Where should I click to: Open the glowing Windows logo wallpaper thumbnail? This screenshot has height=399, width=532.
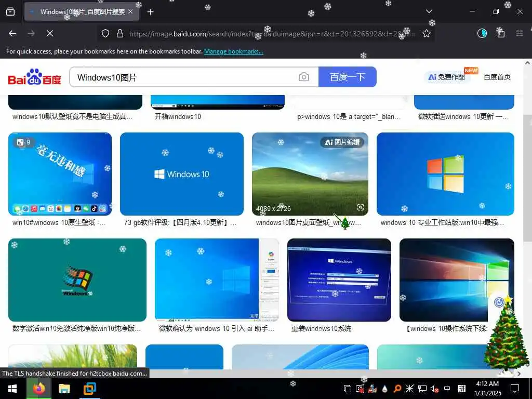point(457,280)
